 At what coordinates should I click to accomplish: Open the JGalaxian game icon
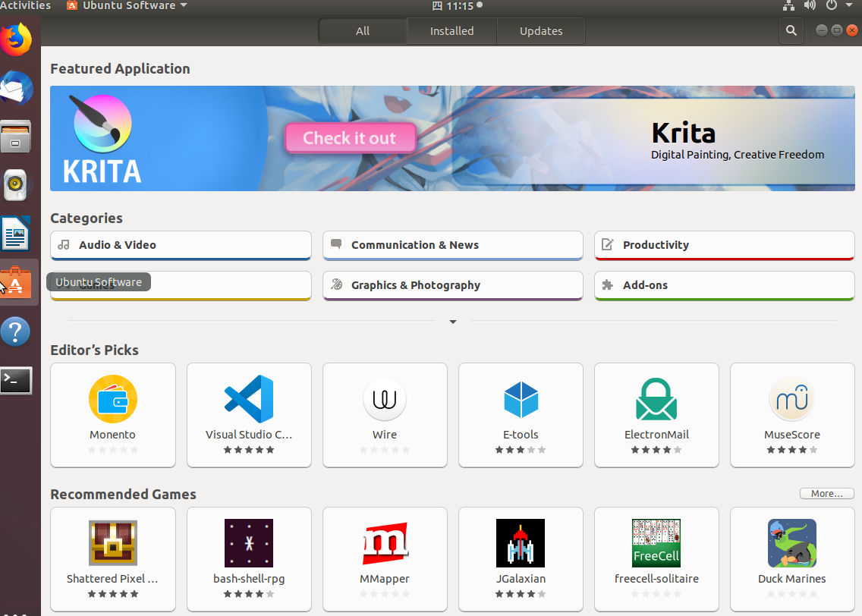coord(521,543)
